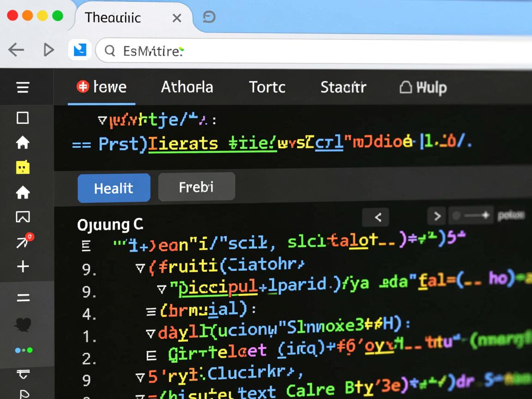Collapse the 'fruiti(Ciatohr' code block
This screenshot has width=532, height=399.
point(140,267)
